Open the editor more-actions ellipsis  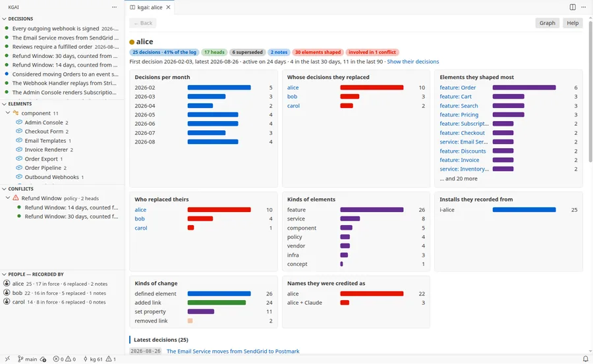click(584, 7)
